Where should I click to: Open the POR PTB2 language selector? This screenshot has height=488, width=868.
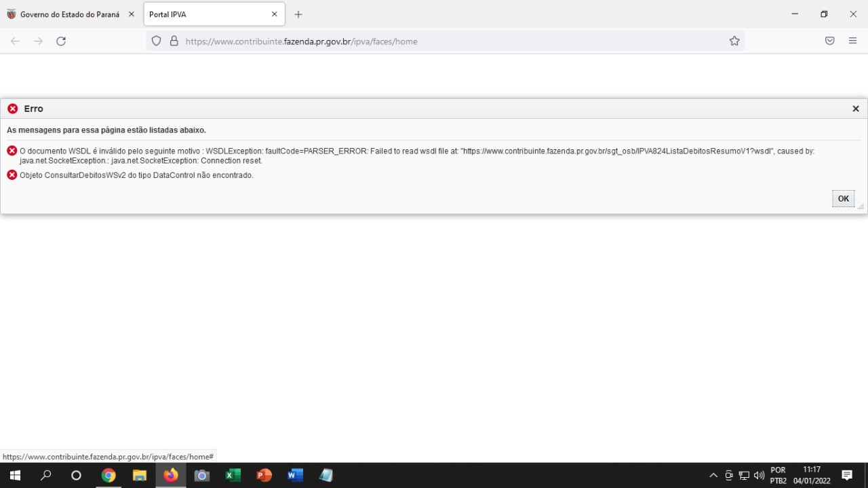tap(777, 474)
